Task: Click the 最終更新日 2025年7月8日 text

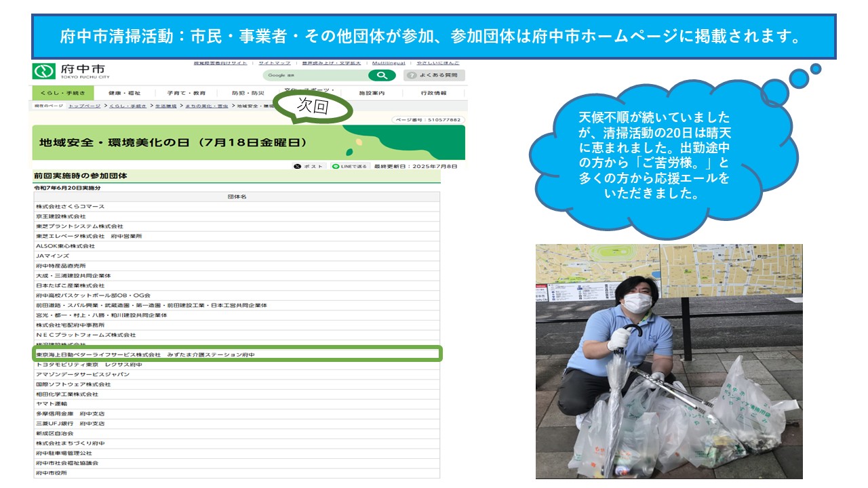Action: coord(416,166)
